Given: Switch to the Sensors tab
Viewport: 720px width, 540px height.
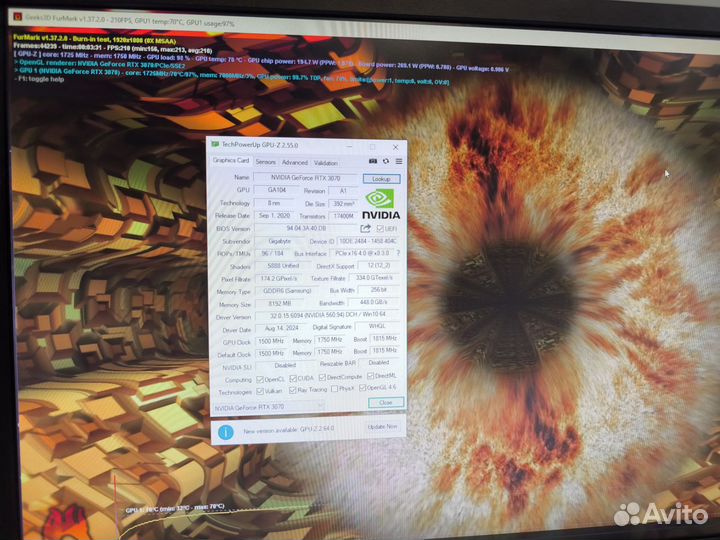Looking at the screenshot, I should coord(265,162).
